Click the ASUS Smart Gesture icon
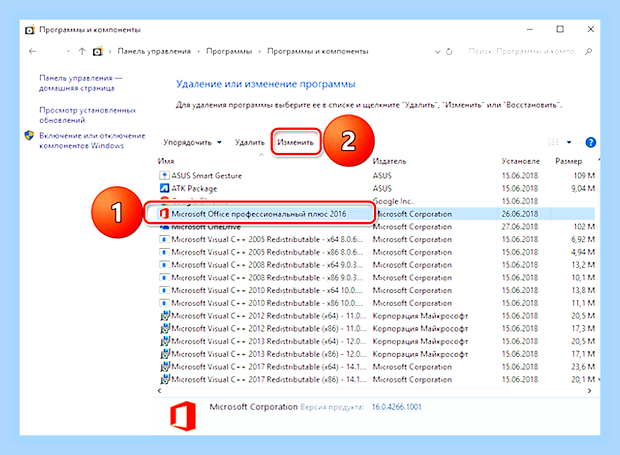The width and height of the screenshot is (620, 455). (164, 175)
